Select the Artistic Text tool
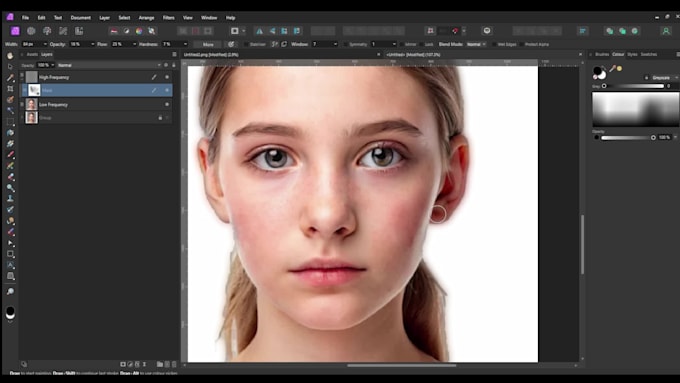Screen dimensions: 680x383 tap(10, 265)
